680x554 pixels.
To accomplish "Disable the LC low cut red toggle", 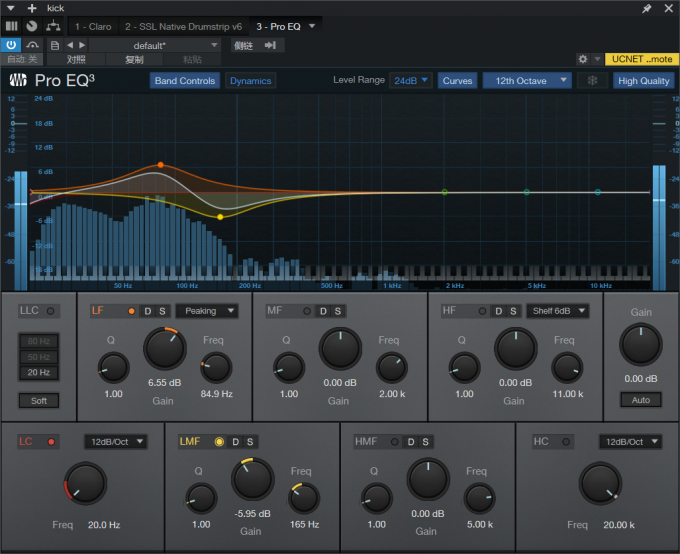I will 51,442.
